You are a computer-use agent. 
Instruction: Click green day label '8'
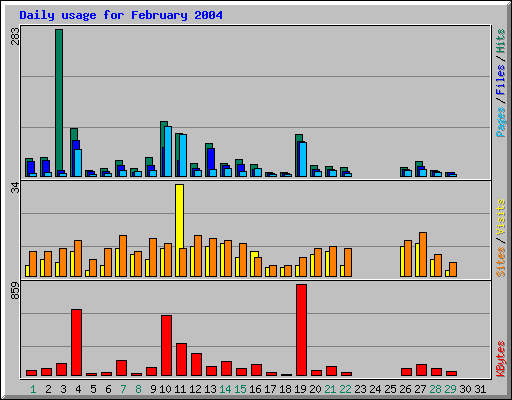[x=138, y=389]
